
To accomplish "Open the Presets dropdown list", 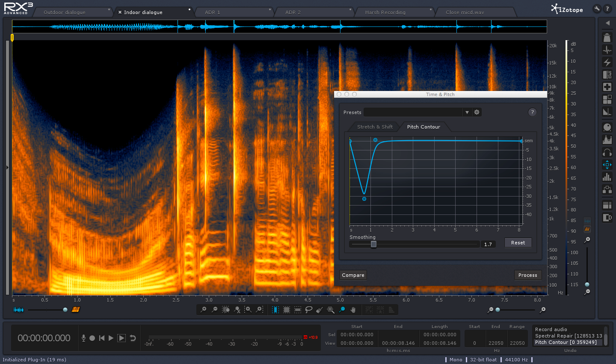I will click(x=467, y=112).
